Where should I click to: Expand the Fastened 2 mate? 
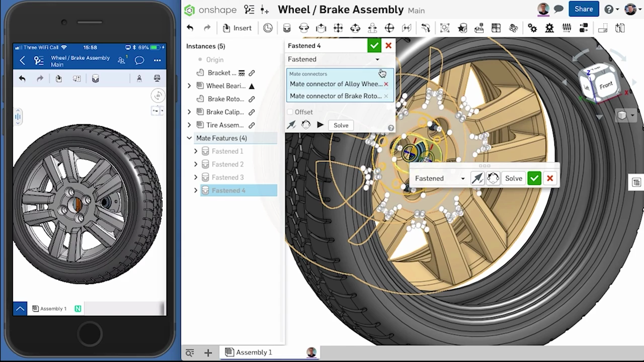196,164
